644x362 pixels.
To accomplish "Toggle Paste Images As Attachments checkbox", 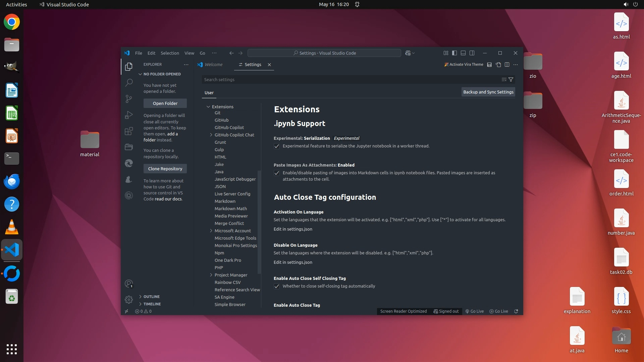I will click(x=277, y=173).
